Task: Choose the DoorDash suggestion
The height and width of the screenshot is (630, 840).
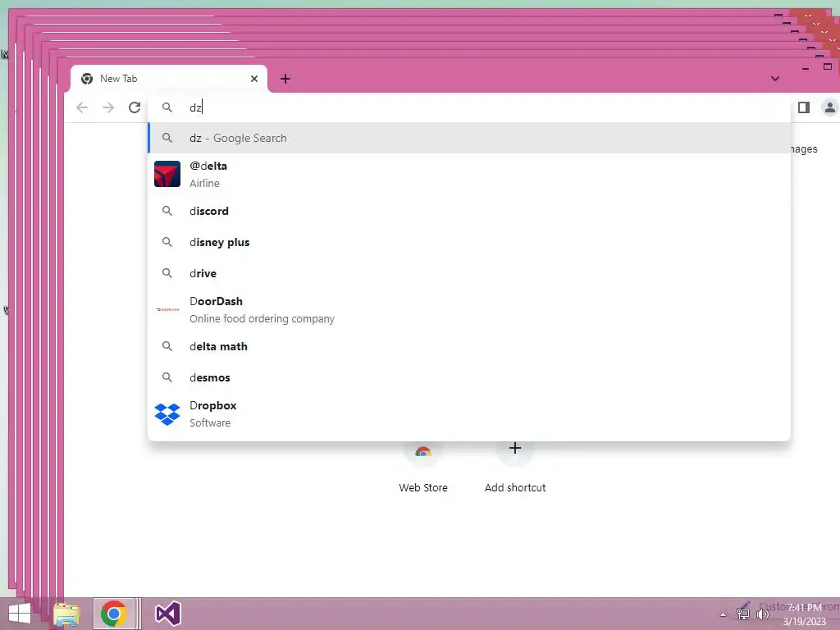Action: (x=468, y=309)
